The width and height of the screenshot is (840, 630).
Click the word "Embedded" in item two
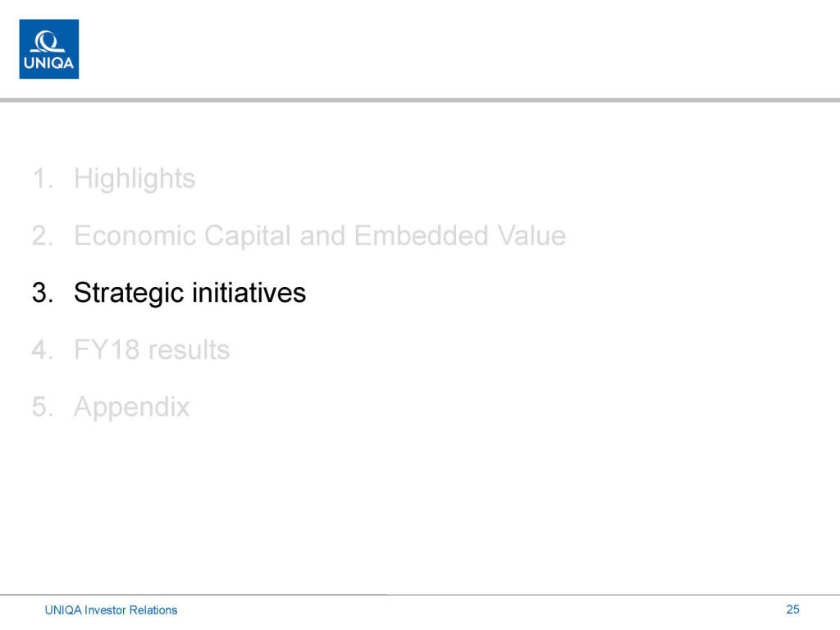click(x=422, y=236)
